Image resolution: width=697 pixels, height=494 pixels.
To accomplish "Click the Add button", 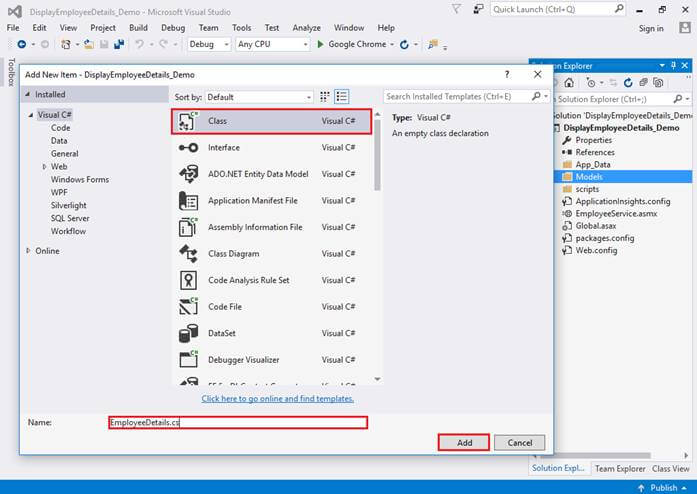I will (464, 442).
